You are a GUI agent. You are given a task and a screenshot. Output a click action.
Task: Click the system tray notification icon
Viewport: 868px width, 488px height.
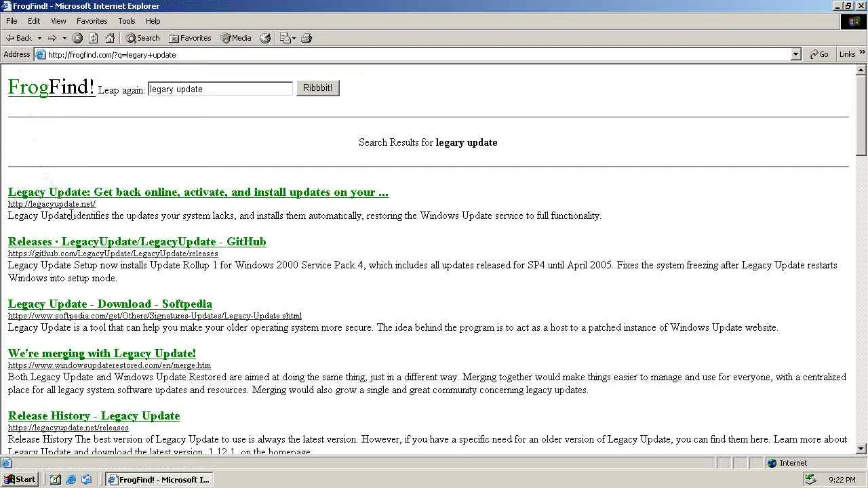click(810, 479)
